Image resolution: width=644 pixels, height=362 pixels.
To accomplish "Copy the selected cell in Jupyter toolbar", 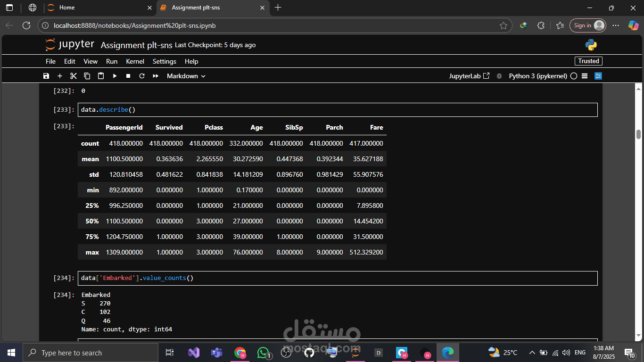I will point(87,76).
